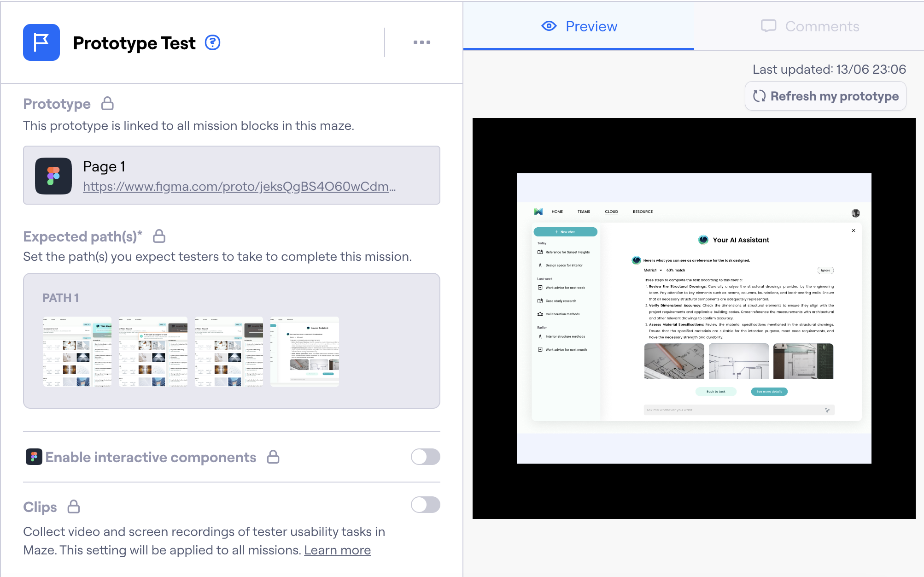Click Refresh my prototype button
Screen dimensions: 924x577
pos(825,96)
